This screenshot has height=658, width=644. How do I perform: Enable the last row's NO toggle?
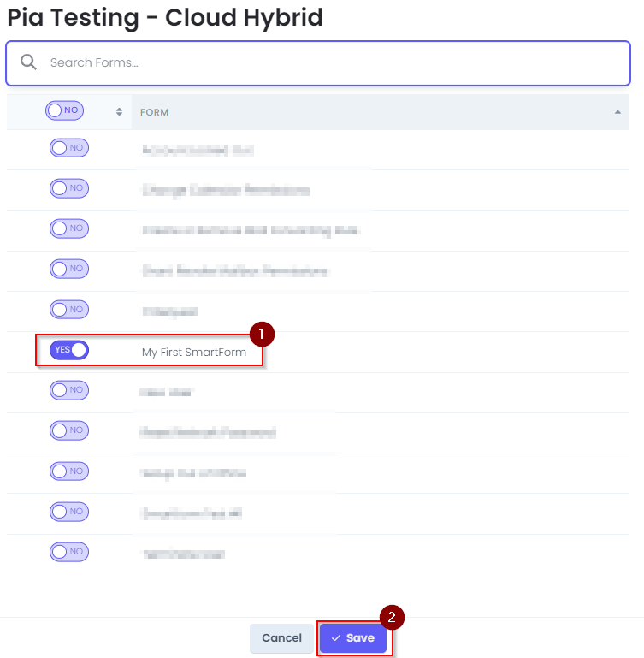coord(69,552)
